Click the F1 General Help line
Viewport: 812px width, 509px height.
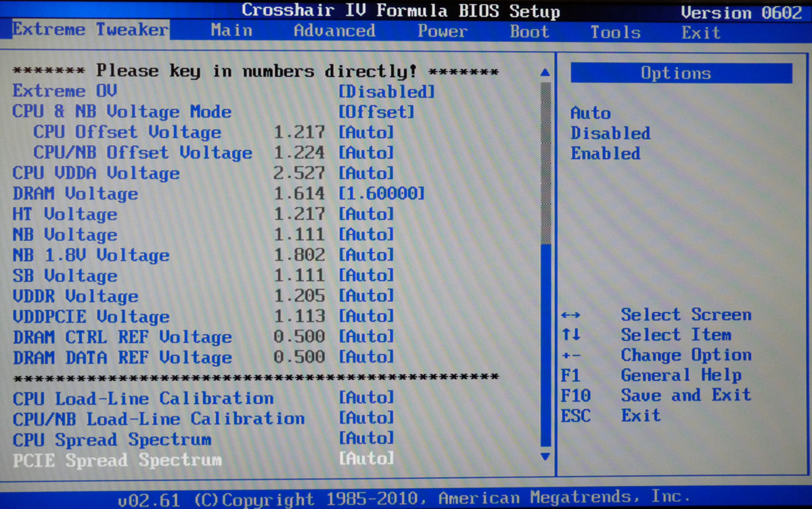[x=651, y=375]
